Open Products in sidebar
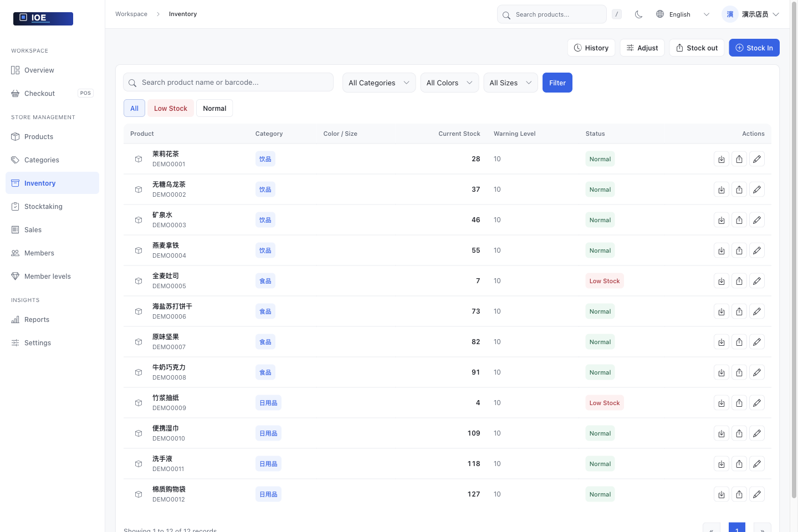The width and height of the screenshot is (798, 532). click(52, 137)
